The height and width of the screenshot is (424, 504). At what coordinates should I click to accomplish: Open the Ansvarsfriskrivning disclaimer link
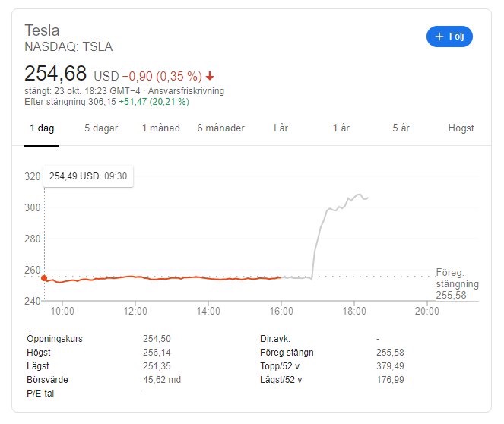click(x=186, y=91)
